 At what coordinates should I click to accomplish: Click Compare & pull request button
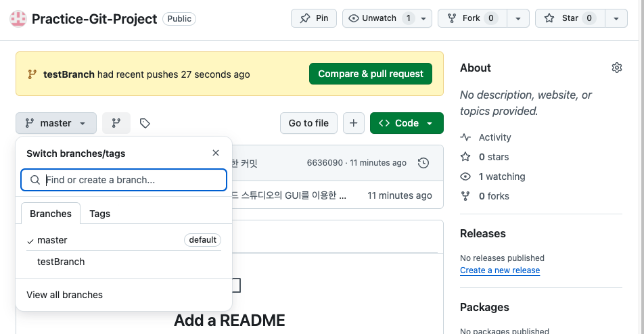(x=371, y=74)
